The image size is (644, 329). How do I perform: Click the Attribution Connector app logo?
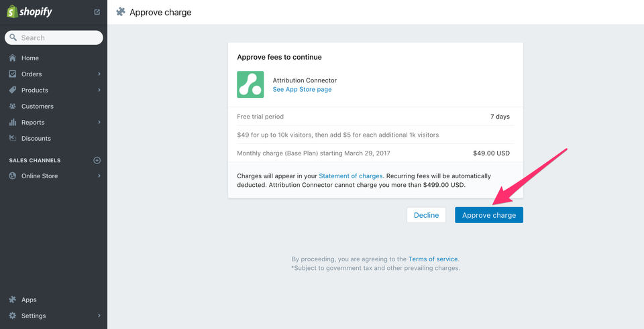pos(250,84)
